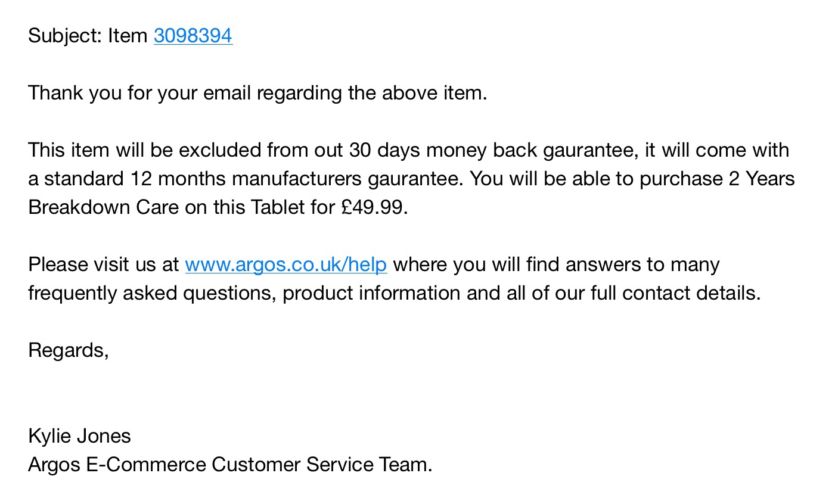835x504 pixels.
Task: Click the 'product information' text
Action: (371, 293)
